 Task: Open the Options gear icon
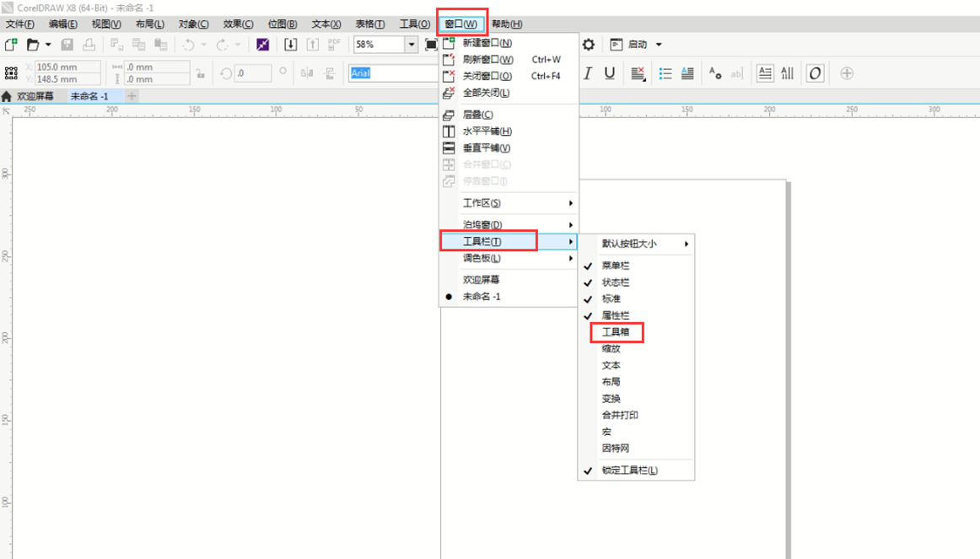[589, 45]
